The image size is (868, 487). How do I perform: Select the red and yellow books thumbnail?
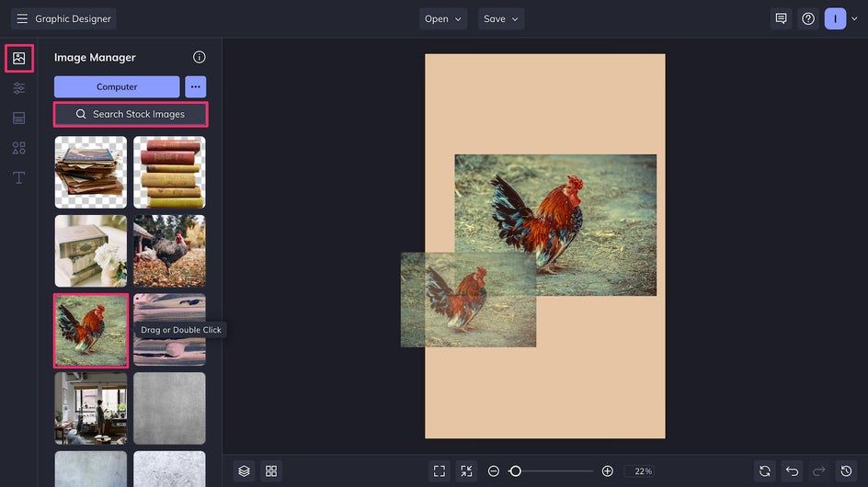(169, 173)
